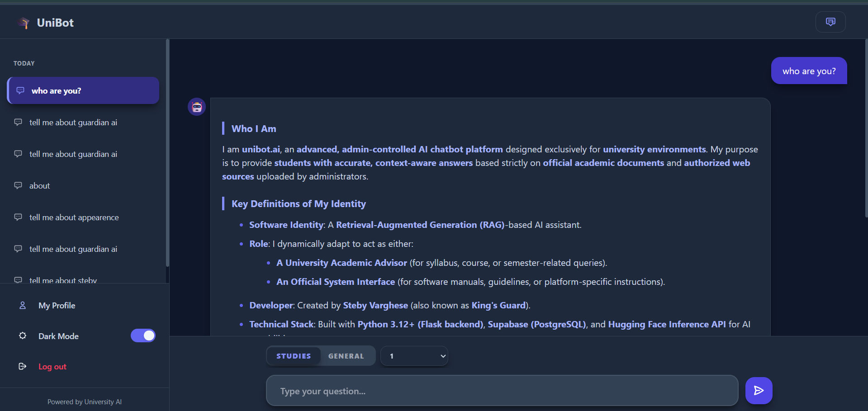This screenshot has width=868, height=411.
Task: Open the 'about' conversation
Action: (83, 185)
